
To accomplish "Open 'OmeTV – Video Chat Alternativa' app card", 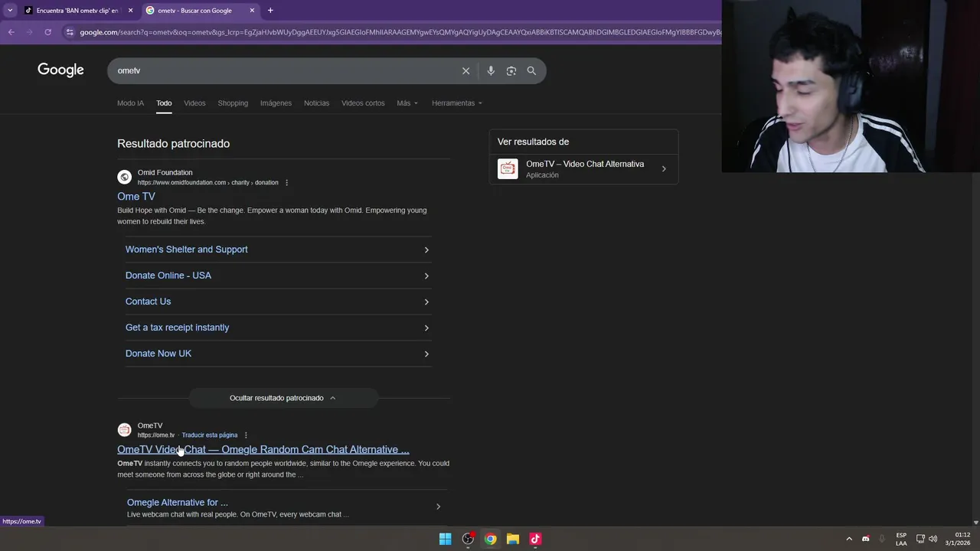I will click(584, 169).
